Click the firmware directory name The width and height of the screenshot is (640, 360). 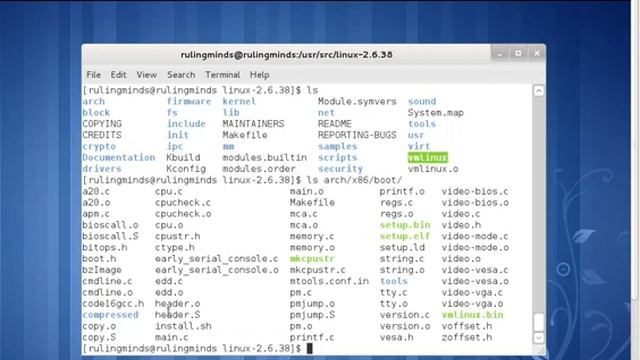(x=189, y=101)
